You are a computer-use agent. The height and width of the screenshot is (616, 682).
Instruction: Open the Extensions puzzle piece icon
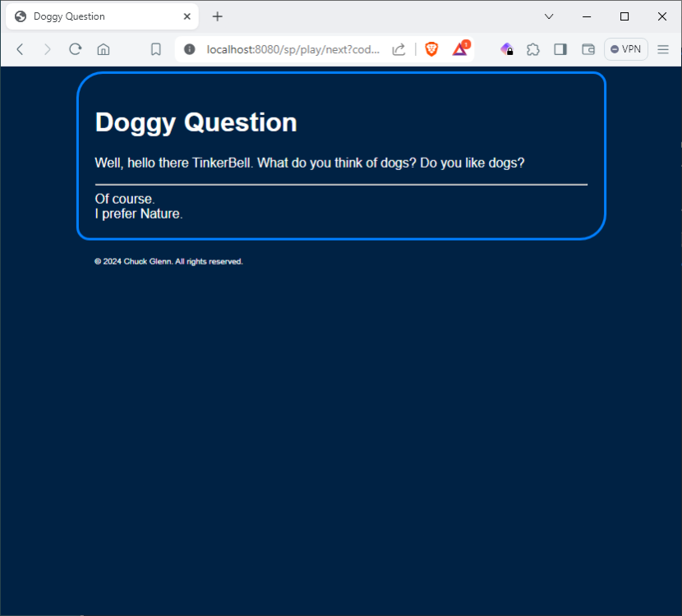coord(533,49)
